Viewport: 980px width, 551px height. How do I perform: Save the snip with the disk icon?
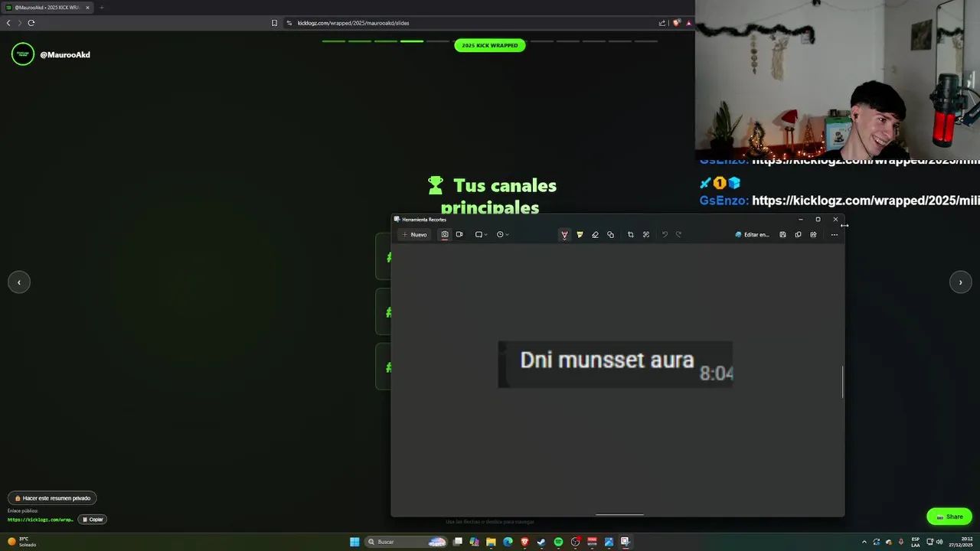click(x=782, y=235)
